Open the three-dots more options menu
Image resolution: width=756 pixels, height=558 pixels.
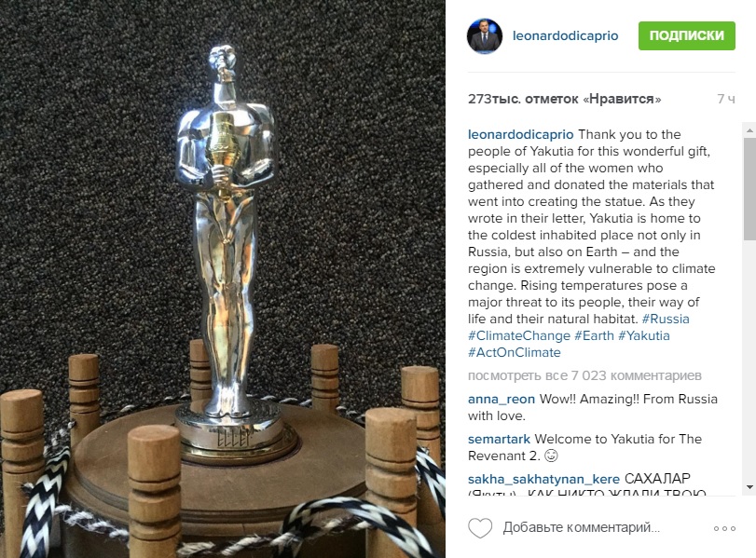[x=724, y=528]
